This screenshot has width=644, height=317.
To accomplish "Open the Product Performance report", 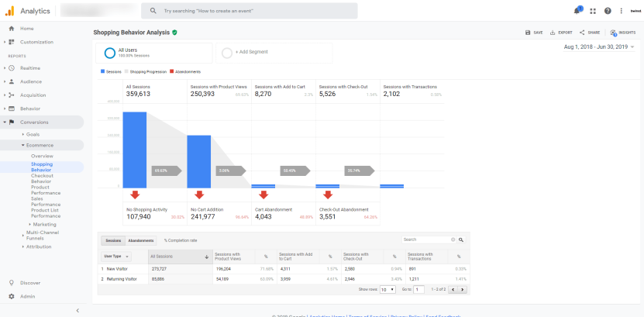I will point(46,190).
